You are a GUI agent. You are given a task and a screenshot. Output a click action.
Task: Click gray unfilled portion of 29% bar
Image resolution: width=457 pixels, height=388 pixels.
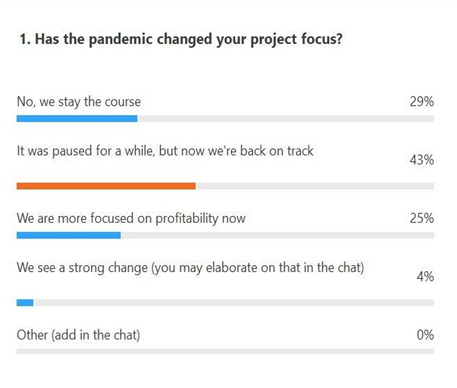(286, 118)
